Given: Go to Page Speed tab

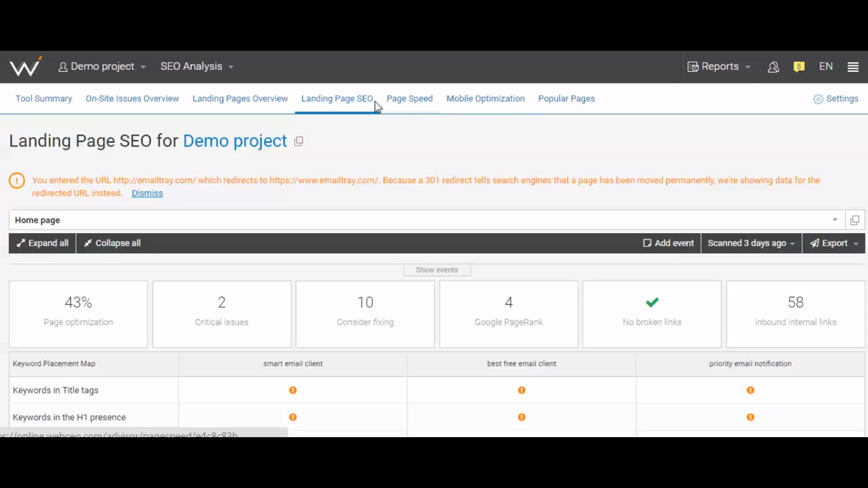Looking at the screenshot, I should click(x=410, y=99).
